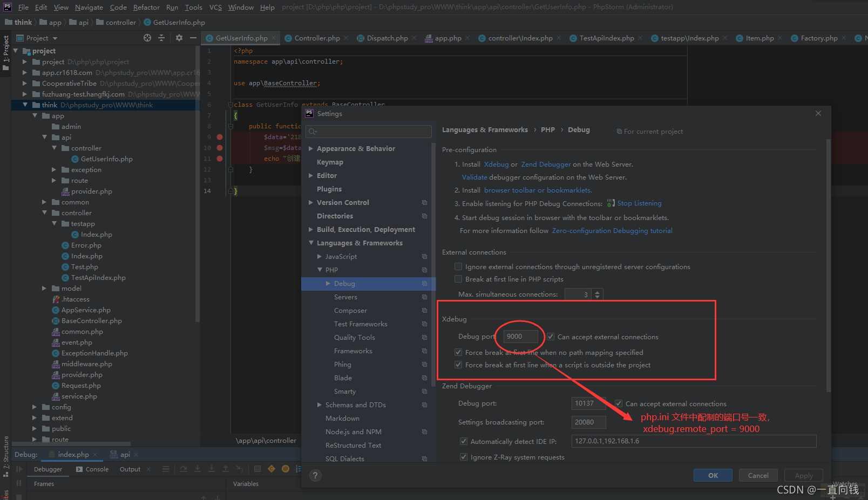Click orange diamond icon in debugger toolbar
The height and width of the screenshot is (500, 868).
point(272,469)
